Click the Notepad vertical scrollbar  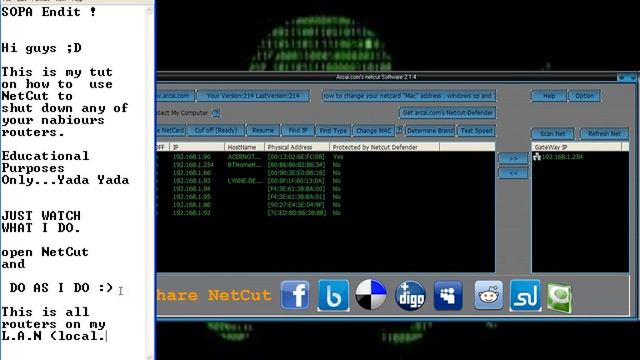pos(150,183)
